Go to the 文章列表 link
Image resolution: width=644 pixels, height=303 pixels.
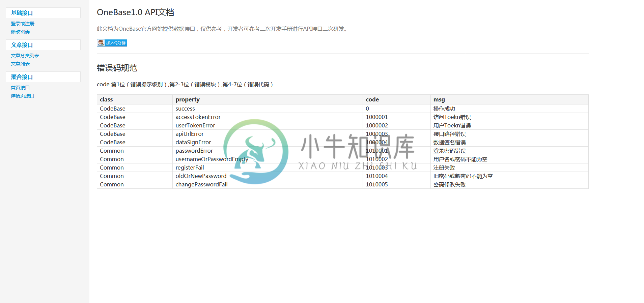point(20,64)
